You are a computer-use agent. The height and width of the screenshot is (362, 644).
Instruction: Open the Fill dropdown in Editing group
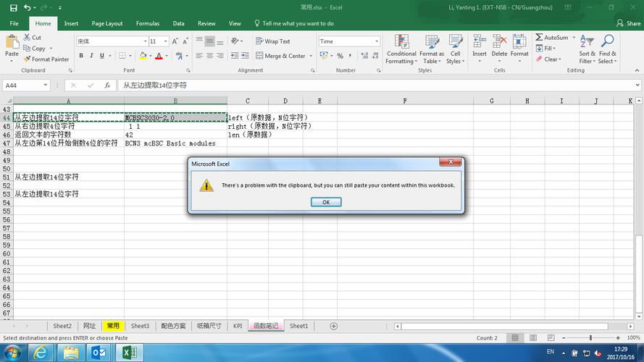[545, 49]
